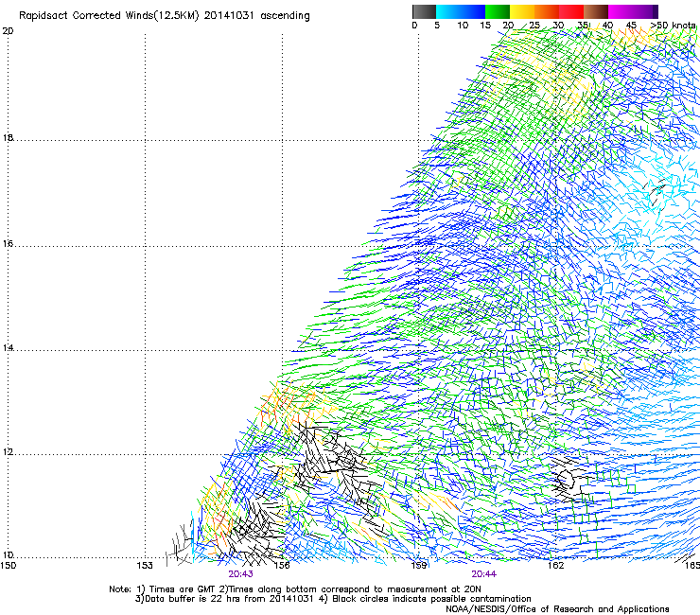The height and width of the screenshot is (615, 700).
Task: Click legend tick label '45'
Action: pos(631,26)
